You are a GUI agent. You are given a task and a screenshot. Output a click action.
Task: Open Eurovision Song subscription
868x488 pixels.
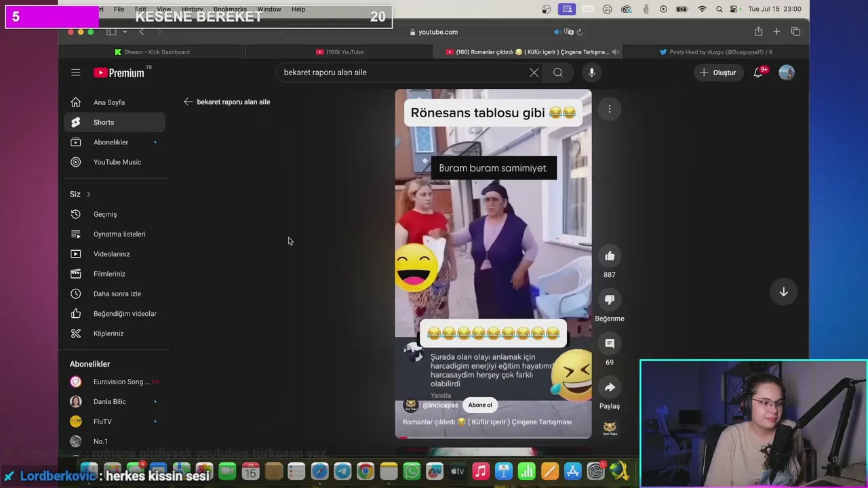pyautogui.click(x=115, y=382)
